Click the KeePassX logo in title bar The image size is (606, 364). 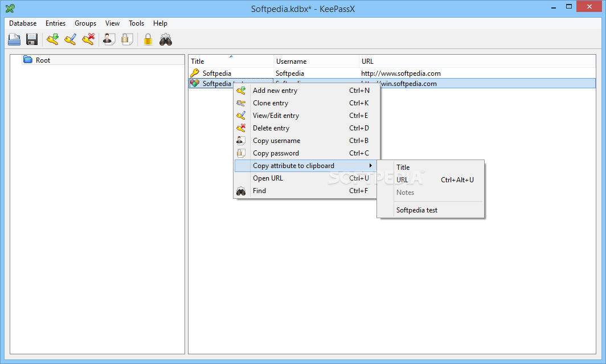(10, 8)
